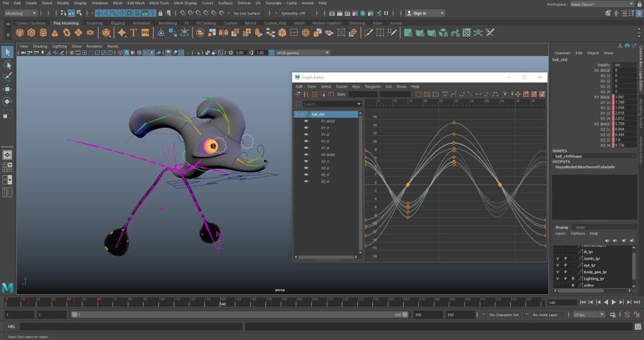Image resolution: width=644 pixels, height=340 pixels.
Task: Switch to the Rigging shelf tab
Action: point(118,23)
